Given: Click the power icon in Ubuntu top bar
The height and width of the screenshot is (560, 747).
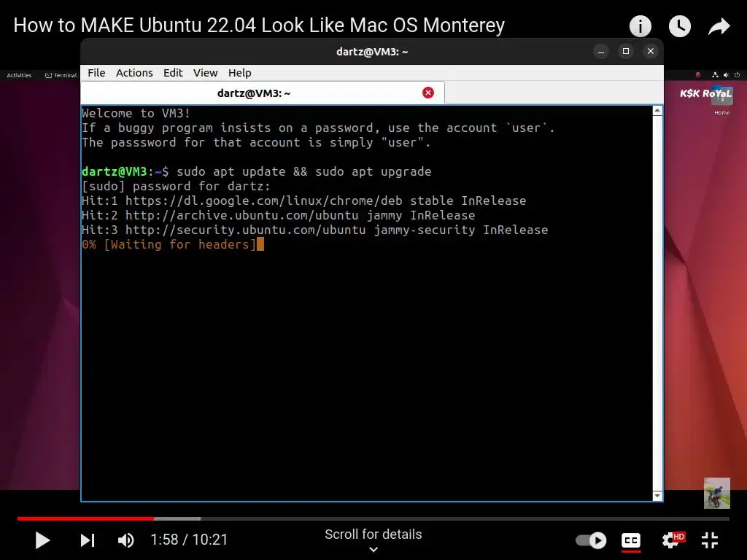Looking at the screenshot, I should pos(737,75).
